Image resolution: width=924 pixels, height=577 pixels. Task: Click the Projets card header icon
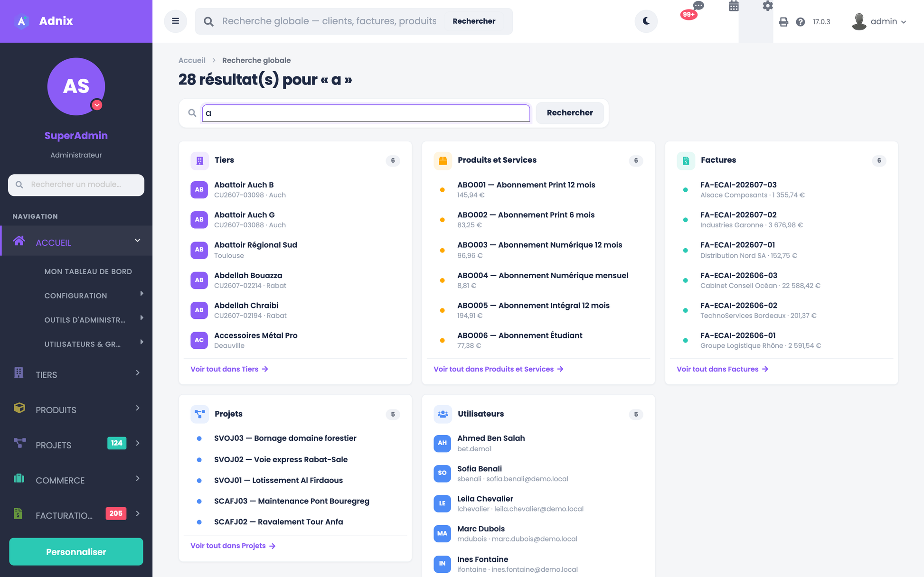199,414
